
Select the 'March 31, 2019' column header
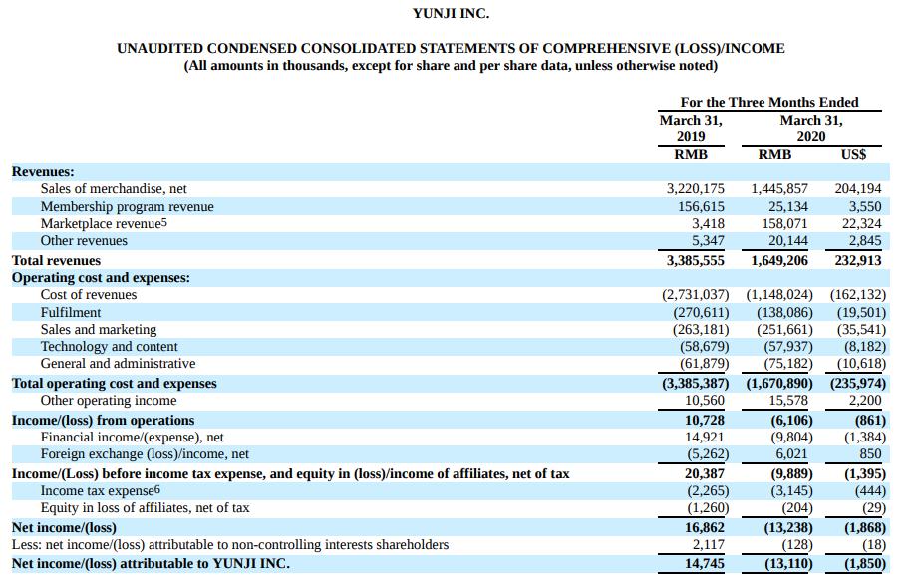point(691,128)
